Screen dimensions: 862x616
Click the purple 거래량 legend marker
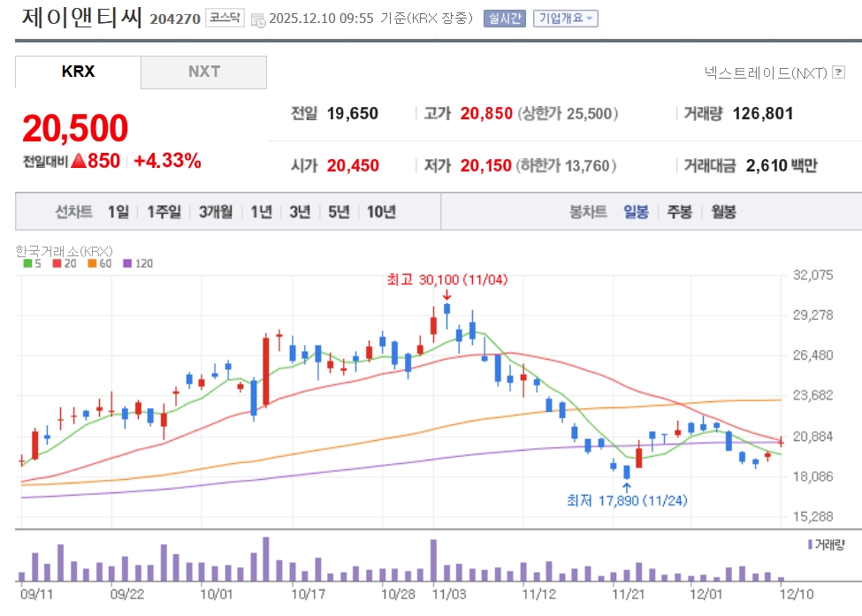point(811,544)
